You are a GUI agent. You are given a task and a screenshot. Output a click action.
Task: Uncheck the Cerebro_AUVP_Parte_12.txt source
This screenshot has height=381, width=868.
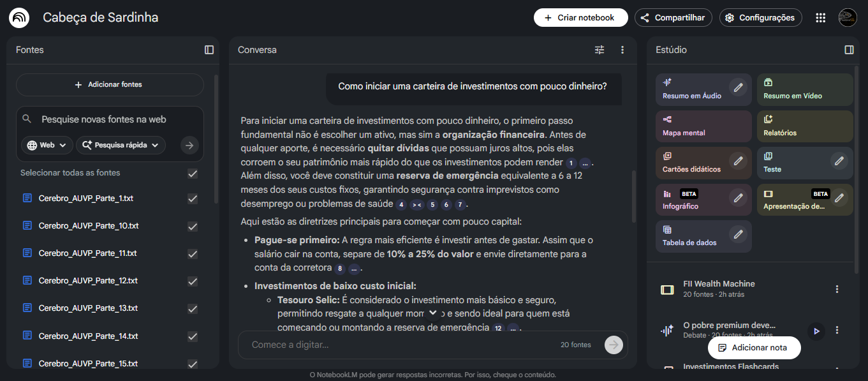click(193, 281)
